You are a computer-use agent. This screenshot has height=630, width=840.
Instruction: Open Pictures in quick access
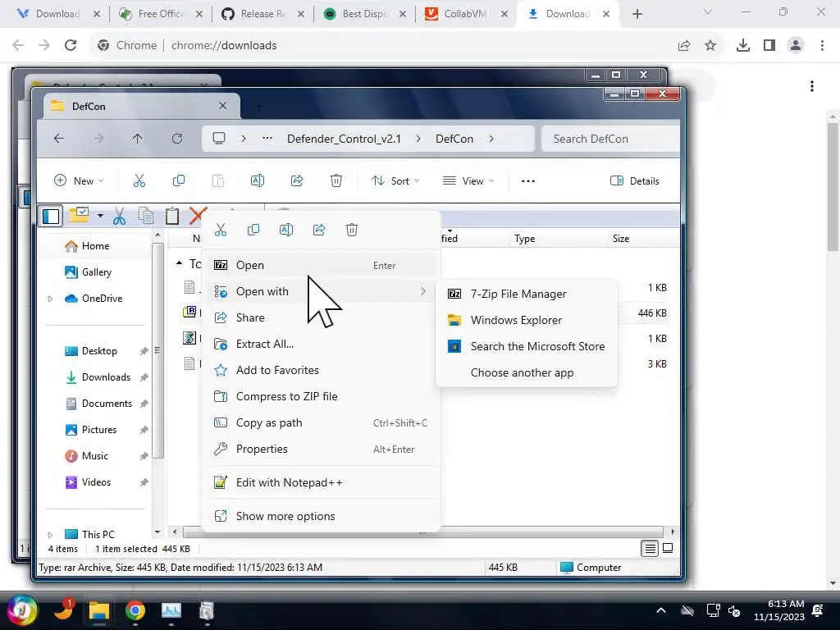[90, 430]
